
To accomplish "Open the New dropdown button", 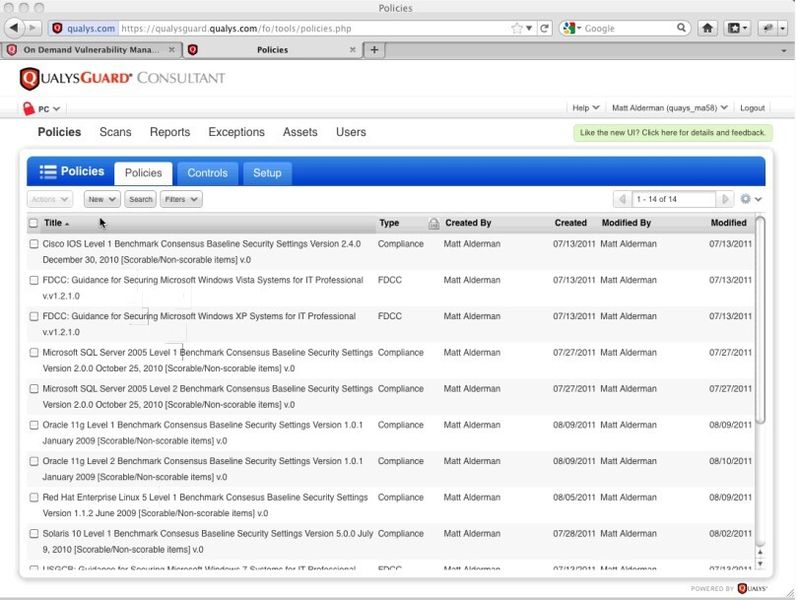I will 101,199.
